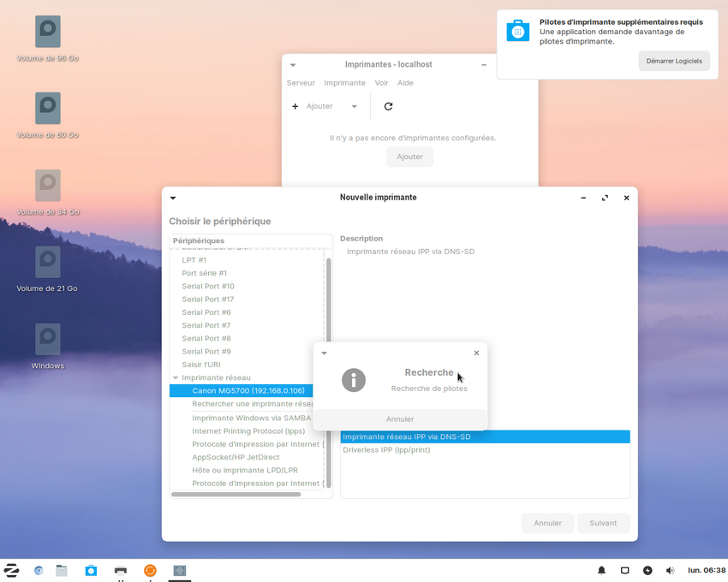Open the Volume de 21 Go drive
728x582 pixels.
coord(48,263)
